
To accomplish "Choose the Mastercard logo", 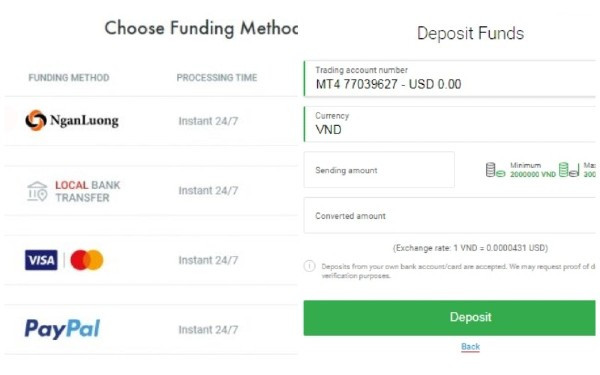I will pyautogui.click(x=87, y=260).
